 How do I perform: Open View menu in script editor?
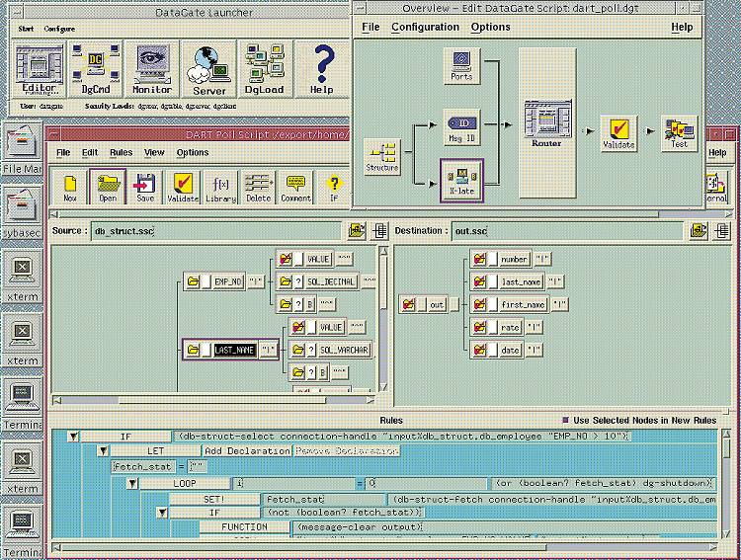coord(154,152)
